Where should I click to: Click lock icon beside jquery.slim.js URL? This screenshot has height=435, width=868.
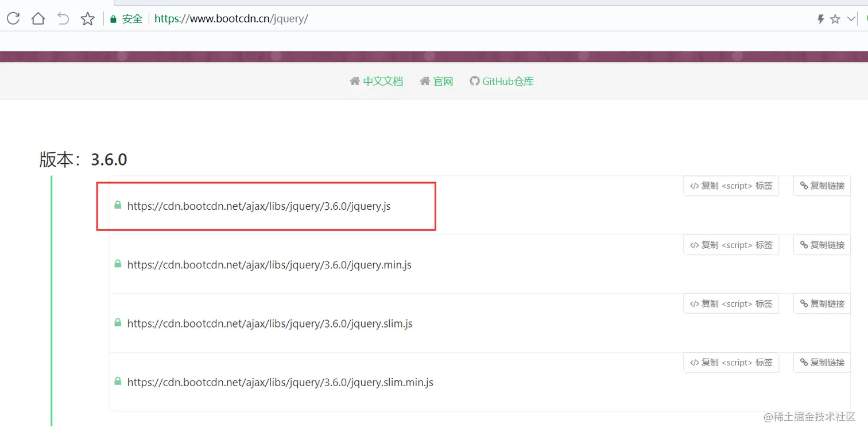point(118,322)
